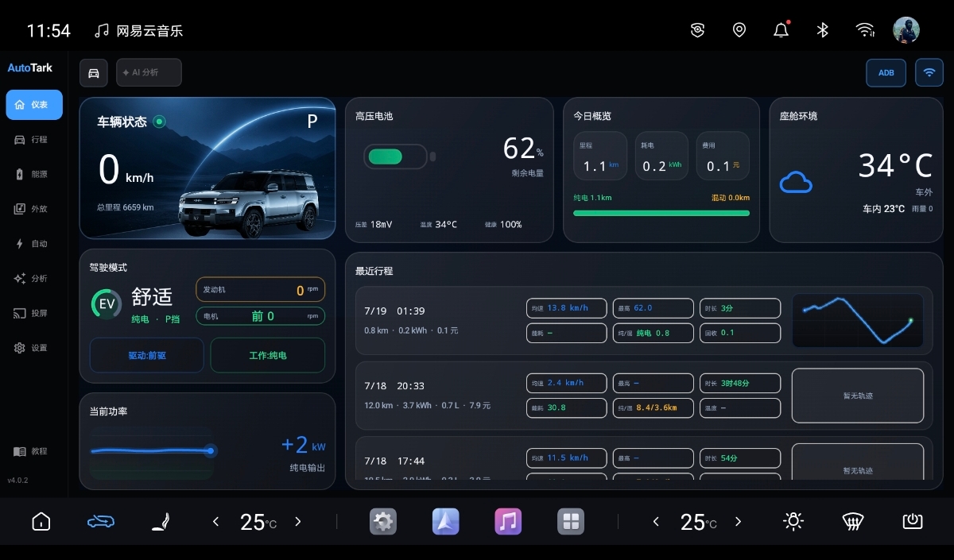Click the high-voltage battery level icon
Screen dimensions: 954x560
(x=400, y=156)
